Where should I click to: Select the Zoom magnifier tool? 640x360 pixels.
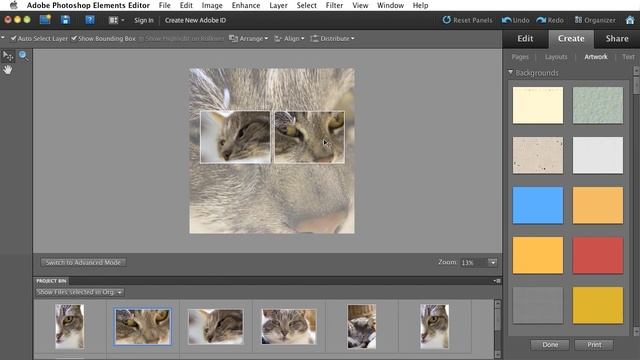click(x=23, y=56)
